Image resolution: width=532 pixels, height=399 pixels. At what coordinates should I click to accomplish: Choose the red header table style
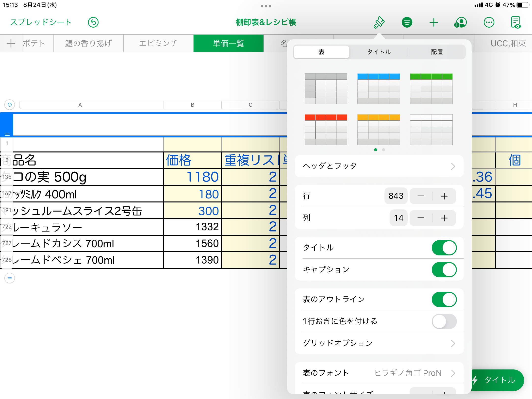click(x=326, y=130)
